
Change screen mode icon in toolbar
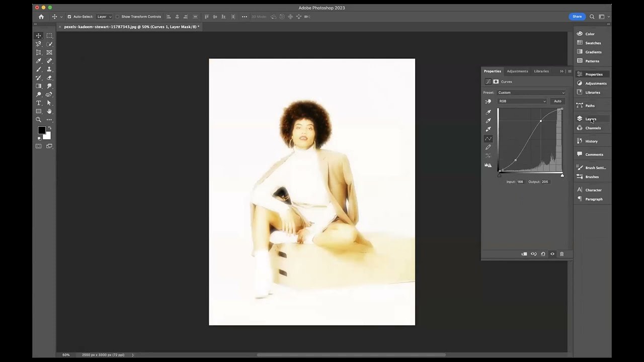click(x=49, y=146)
